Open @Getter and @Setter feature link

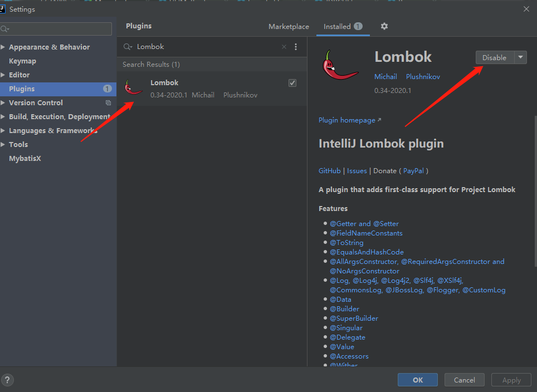point(364,223)
